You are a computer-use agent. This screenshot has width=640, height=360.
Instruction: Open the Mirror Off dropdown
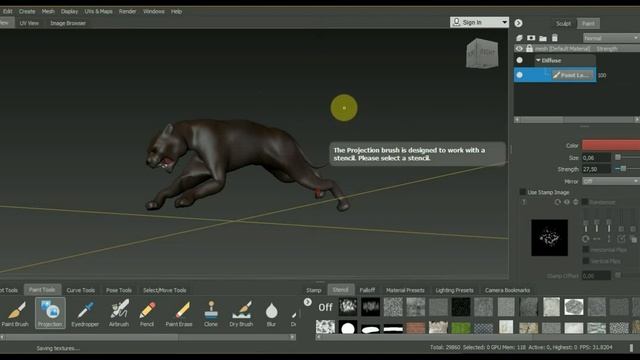tap(611, 181)
